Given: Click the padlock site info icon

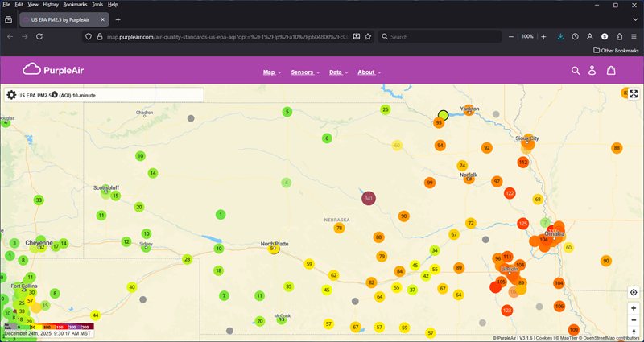Looking at the screenshot, I should click(99, 36).
